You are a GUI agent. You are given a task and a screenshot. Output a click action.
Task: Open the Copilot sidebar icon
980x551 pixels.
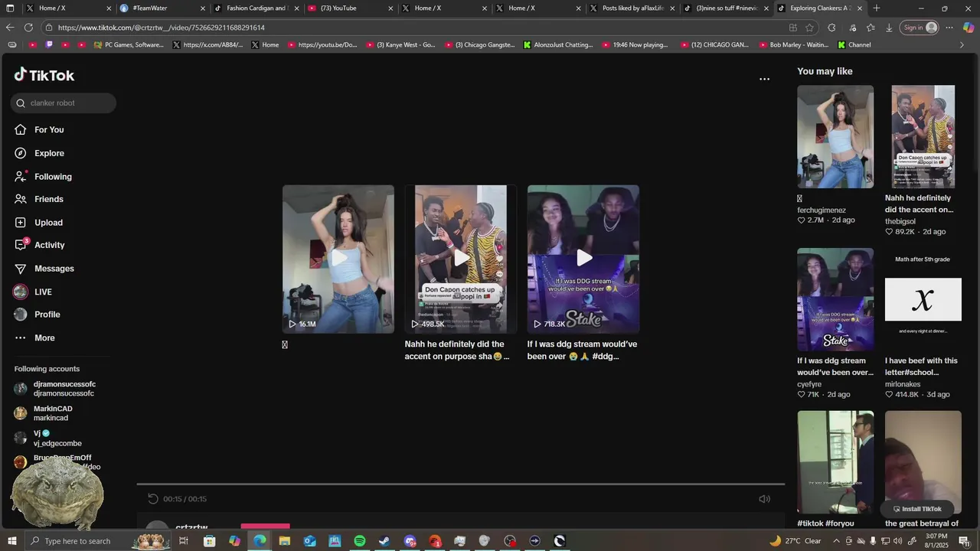coord(969,28)
